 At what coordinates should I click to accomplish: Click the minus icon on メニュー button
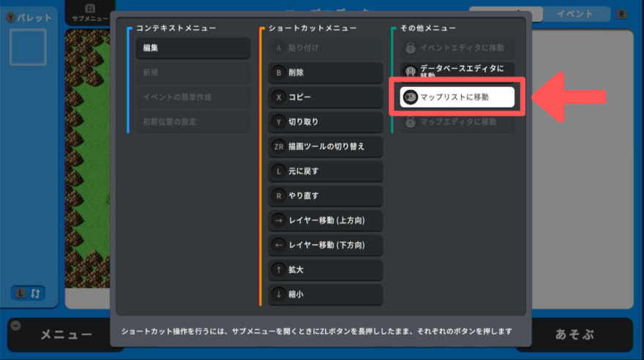pyautogui.click(x=15, y=326)
